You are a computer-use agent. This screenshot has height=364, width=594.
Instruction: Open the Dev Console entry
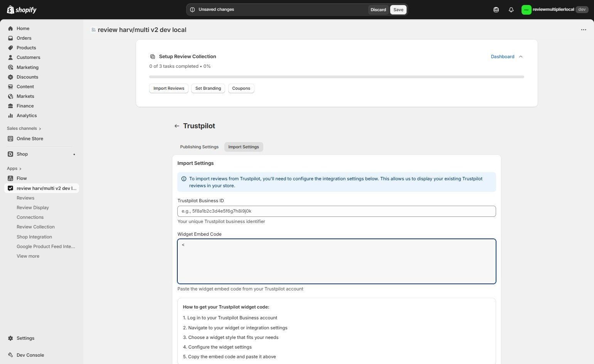coord(30,355)
